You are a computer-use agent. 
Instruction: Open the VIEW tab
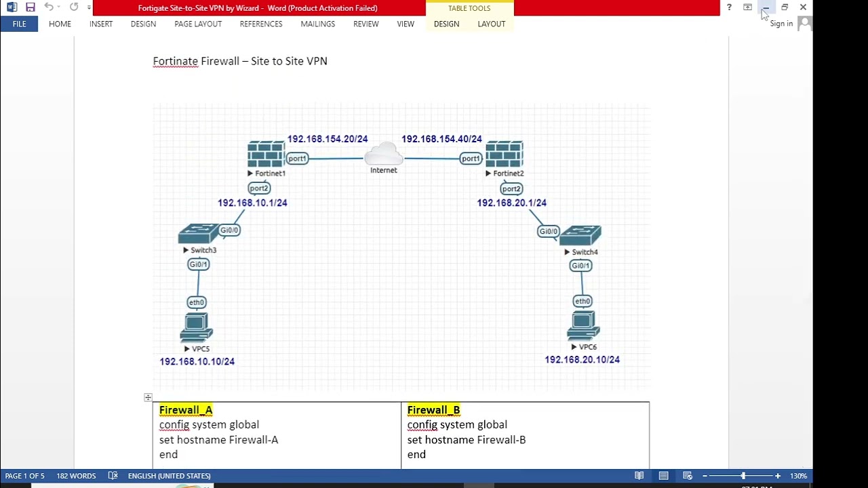click(406, 24)
